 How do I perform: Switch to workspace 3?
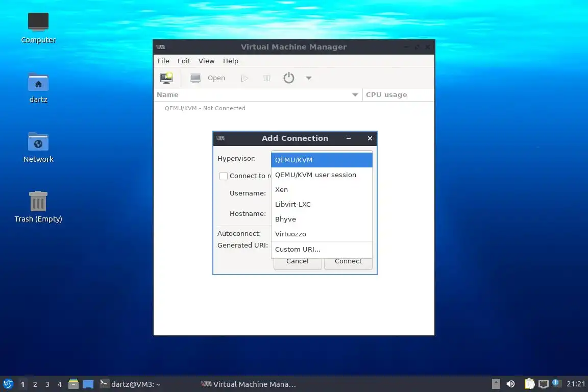coord(47,384)
